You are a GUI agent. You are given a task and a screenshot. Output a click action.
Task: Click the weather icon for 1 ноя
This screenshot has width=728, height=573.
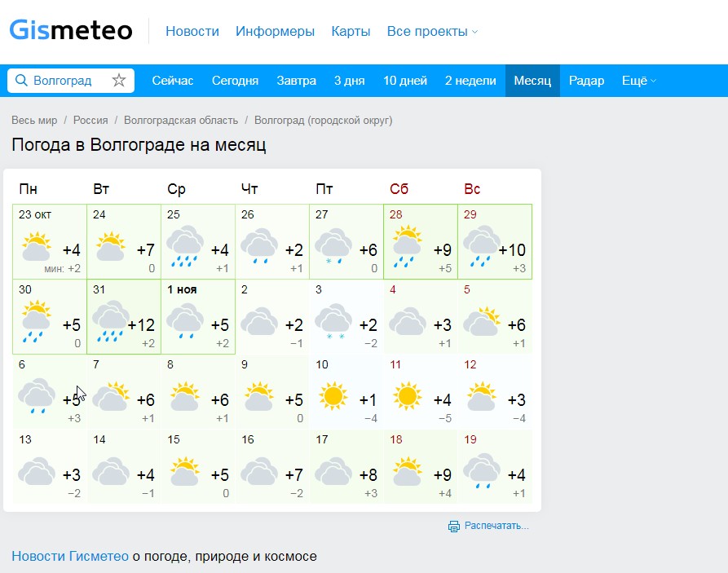pyautogui.click(x=185, y=321)
